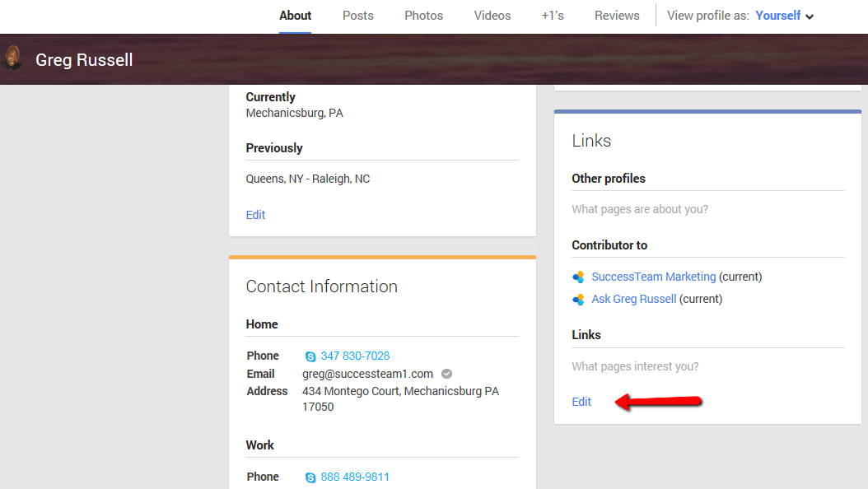Switch to the About tab
Viewport: 868px width, 489px height.
coord(295,16)
